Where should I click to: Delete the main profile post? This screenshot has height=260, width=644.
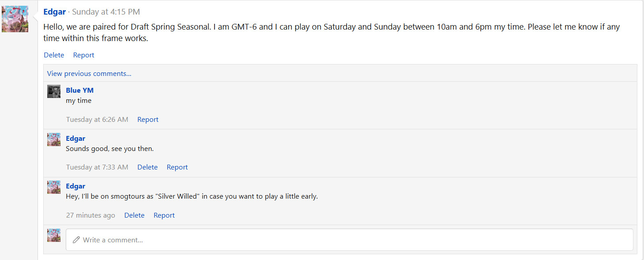coord(54,55)
